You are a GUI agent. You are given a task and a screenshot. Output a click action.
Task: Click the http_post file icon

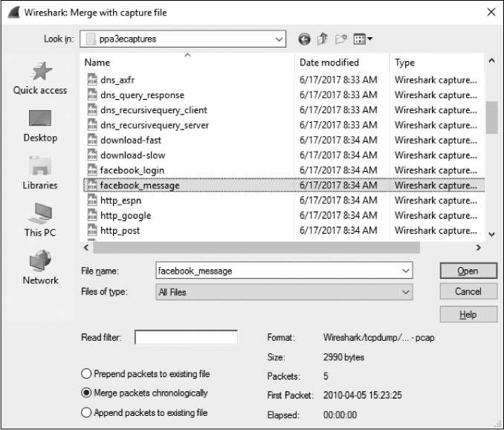(92, 231)
